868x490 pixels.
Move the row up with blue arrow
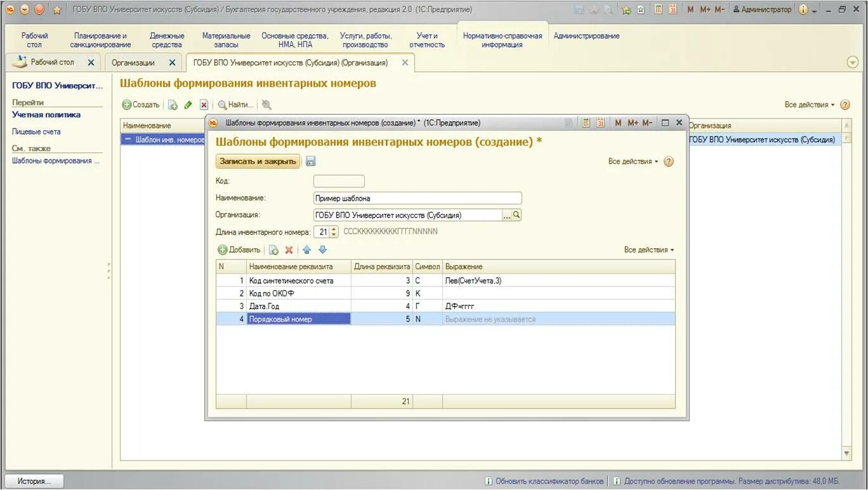click(x=306, y=250)
